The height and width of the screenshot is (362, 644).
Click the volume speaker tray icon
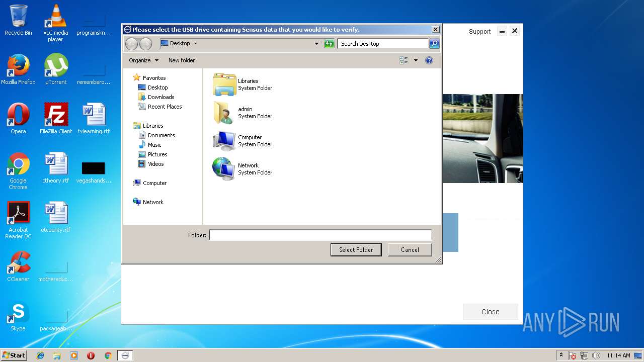596,355
